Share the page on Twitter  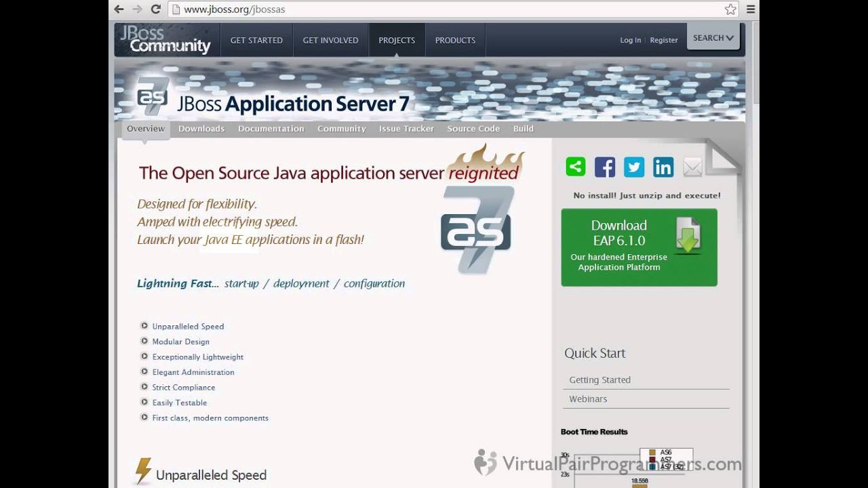coord(634,167)
